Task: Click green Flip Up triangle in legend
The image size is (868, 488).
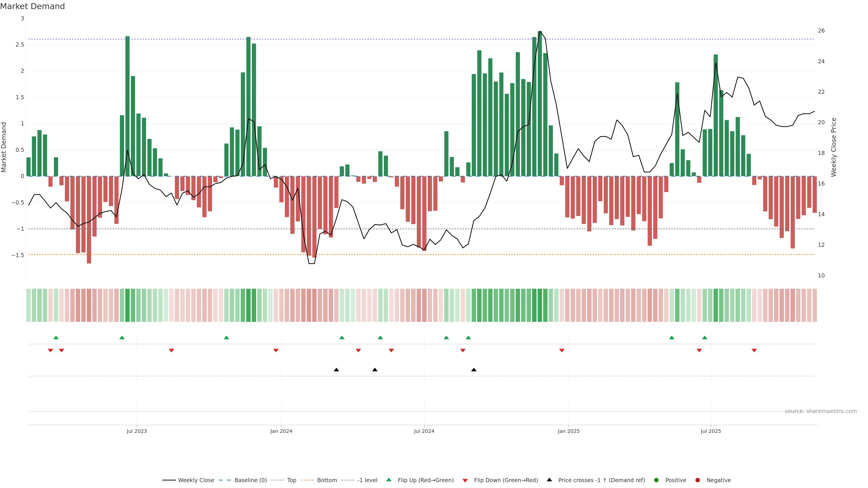Action: [389, 480]
